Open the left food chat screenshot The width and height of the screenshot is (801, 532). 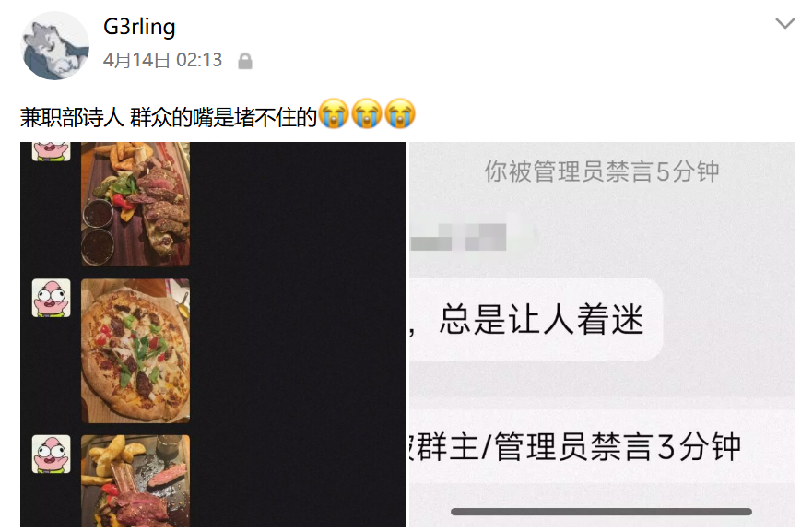pos(213,334)
